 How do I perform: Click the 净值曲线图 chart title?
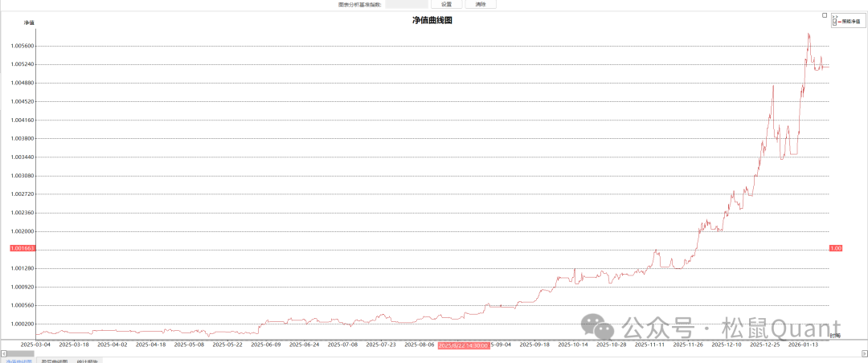coord(432,20)
